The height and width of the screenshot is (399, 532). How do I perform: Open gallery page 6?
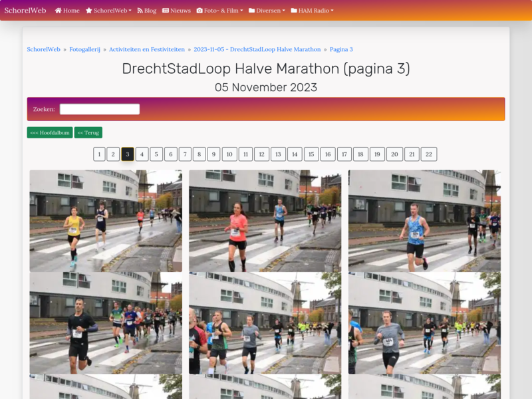coord(171,154)
